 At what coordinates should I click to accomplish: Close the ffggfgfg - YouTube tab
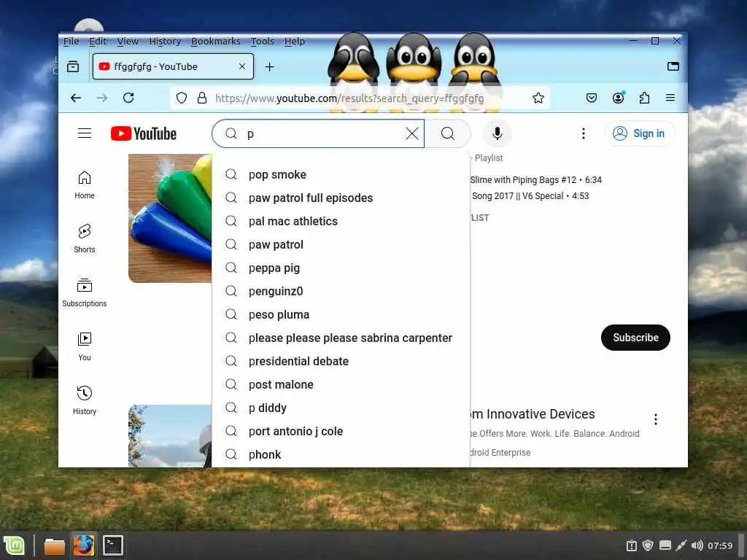(x=242, y=66)
